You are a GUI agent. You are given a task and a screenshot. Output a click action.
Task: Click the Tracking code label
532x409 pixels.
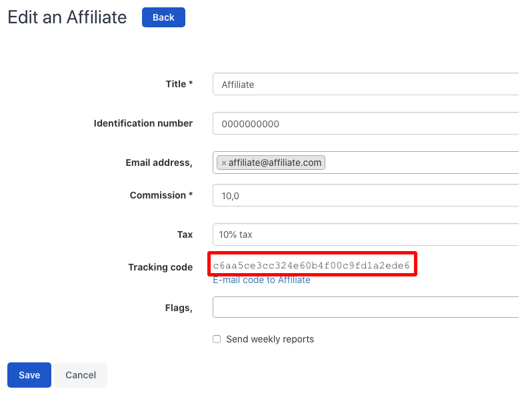coord(161,267)
